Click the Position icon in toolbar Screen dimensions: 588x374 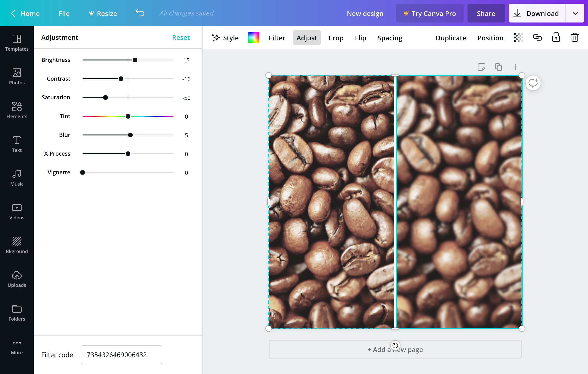coord(491,38)
